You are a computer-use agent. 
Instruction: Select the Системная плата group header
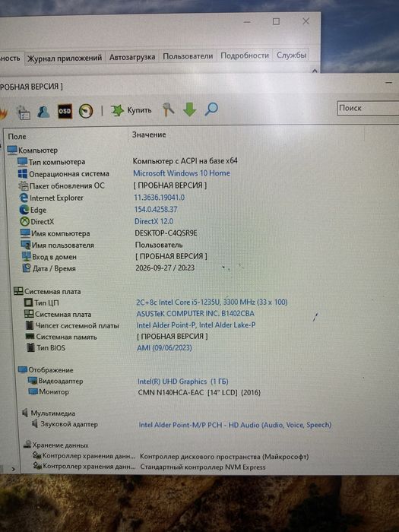tap(47, 291)
